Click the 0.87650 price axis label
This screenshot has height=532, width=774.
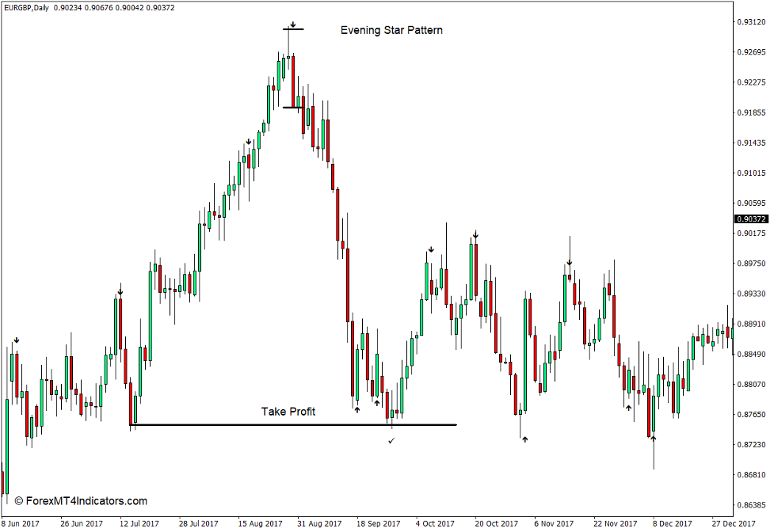pyautogui.click(x=751, y=414)
